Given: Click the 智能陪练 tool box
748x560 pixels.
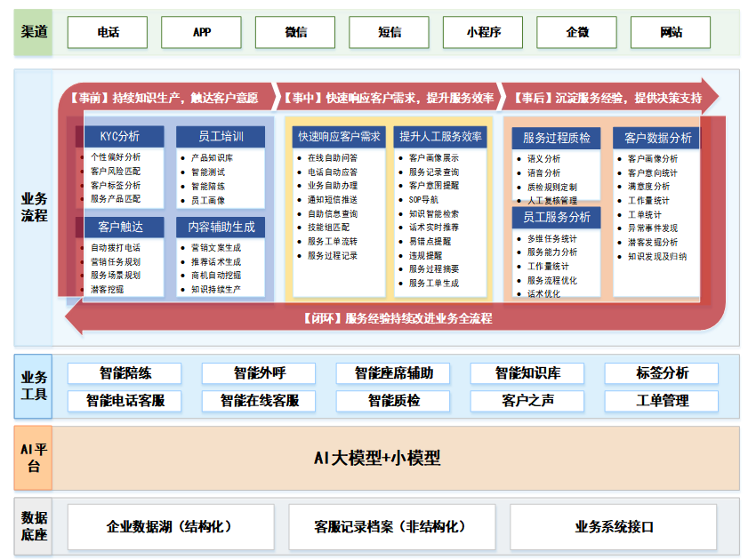Looking at the screenshot, I should click(125, 373).
